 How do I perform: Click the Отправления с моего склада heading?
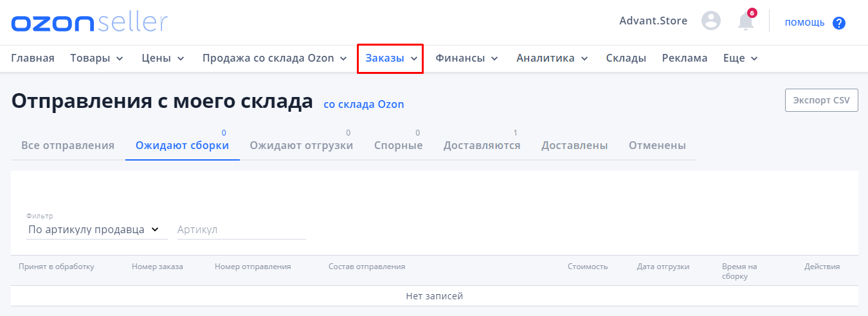point(162,101)
